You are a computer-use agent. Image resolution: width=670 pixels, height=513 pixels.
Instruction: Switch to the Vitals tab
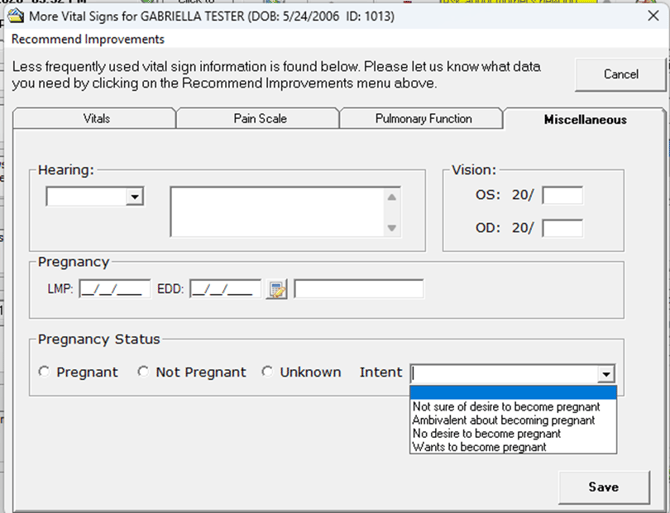(96, 119)
